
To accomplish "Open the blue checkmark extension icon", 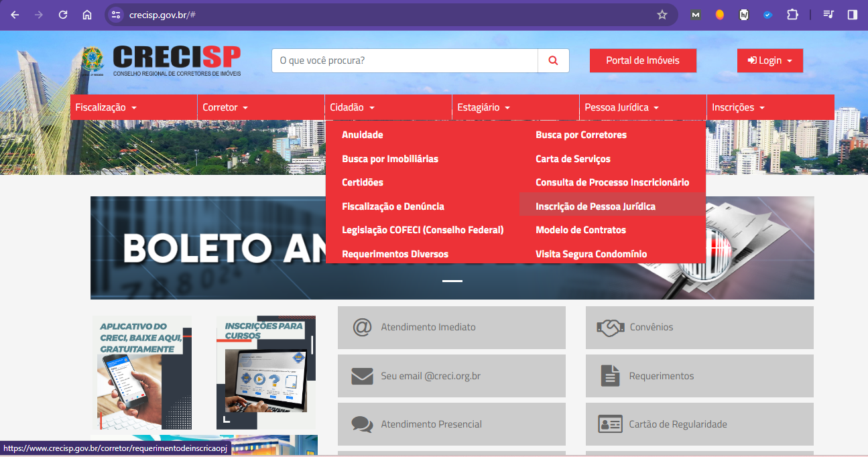I will pos(768,15).
